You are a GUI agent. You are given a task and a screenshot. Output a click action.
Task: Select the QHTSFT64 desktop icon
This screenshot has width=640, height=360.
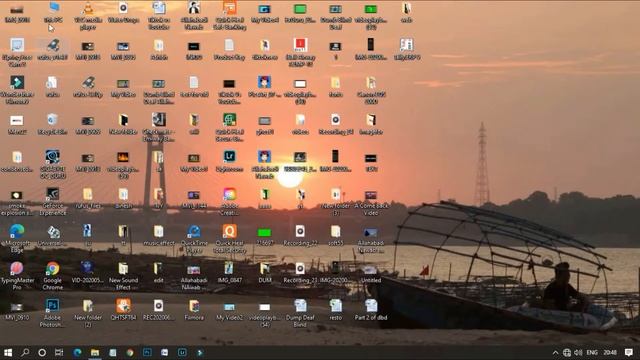tap(123, 309)
